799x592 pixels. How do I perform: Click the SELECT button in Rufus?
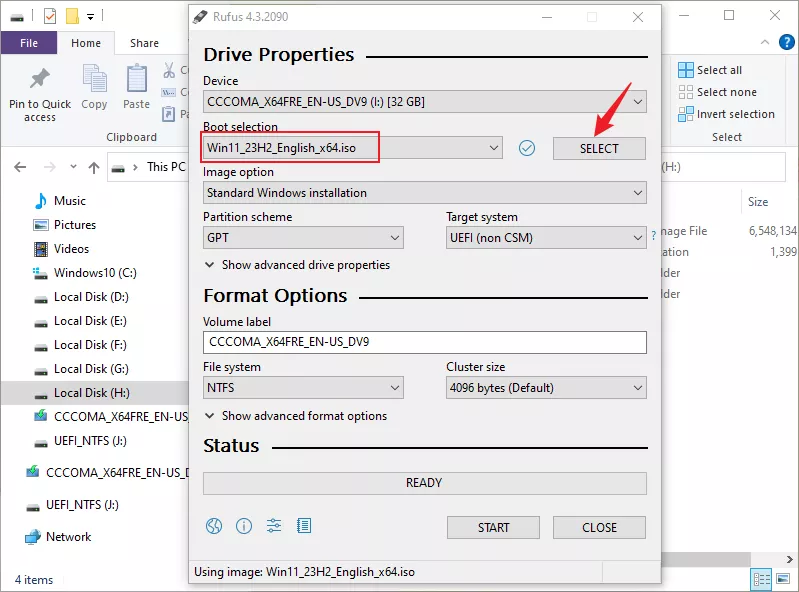599,148
